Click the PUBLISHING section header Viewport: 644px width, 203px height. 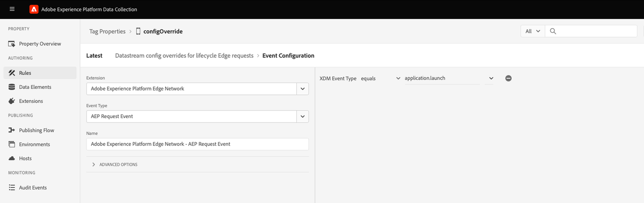21,115
